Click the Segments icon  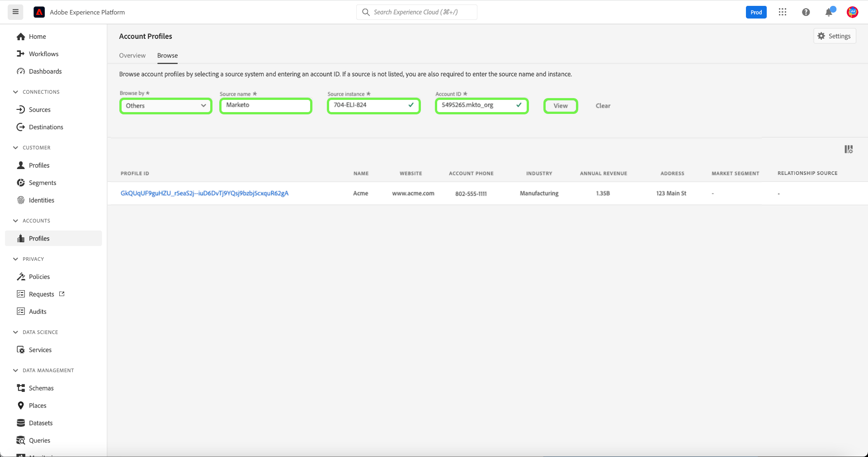click(x=21, y=183)
